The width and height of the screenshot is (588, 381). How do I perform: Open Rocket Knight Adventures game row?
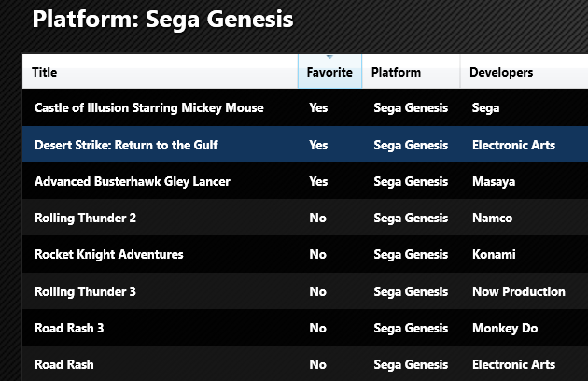(305, 254)
